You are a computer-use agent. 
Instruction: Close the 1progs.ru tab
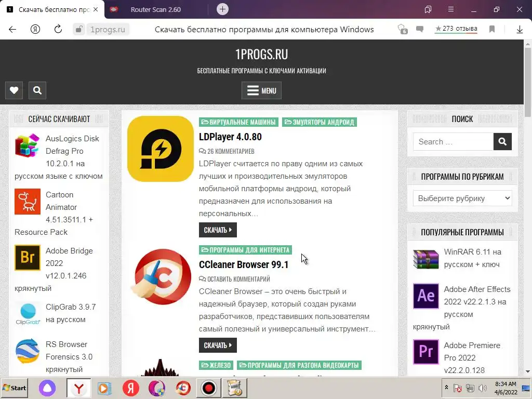(96, 9)
